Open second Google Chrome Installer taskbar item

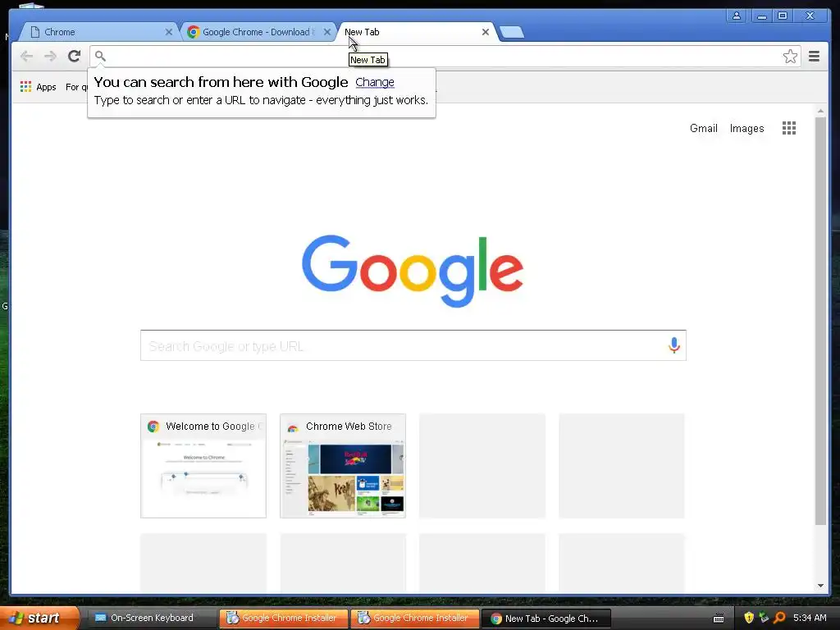415,619
